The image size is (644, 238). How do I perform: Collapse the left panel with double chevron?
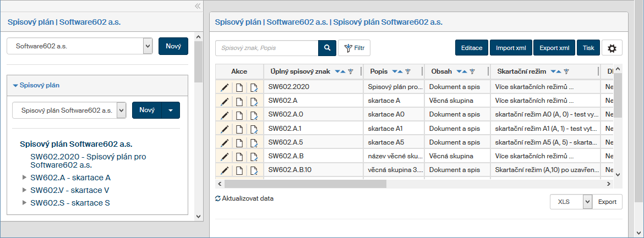pyautogui.click(x=197, y=5)
